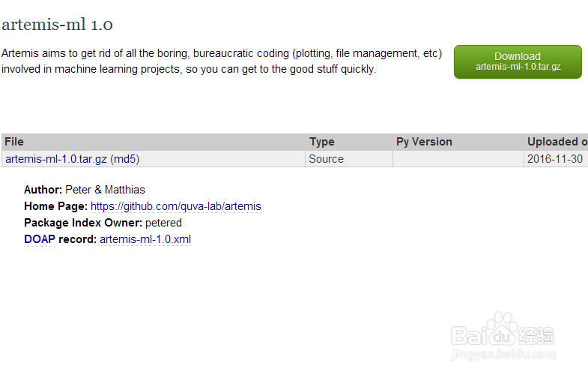This screenshot has height=375, width=588.
Task: Click the Home Page label
Action: point(55,206)
